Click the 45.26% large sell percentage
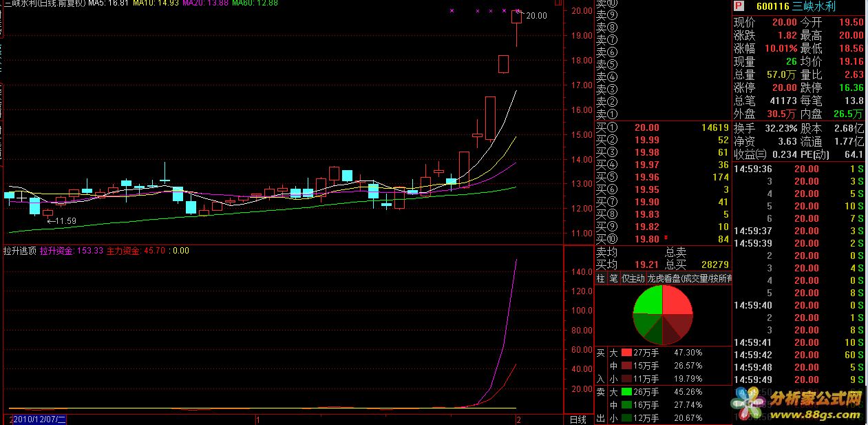Image resolution: width=868 pixels, height=425 pixels. 688,392
